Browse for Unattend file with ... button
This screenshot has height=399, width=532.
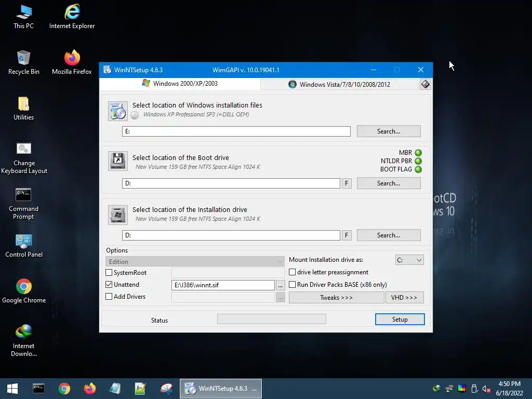pos(280,285)
